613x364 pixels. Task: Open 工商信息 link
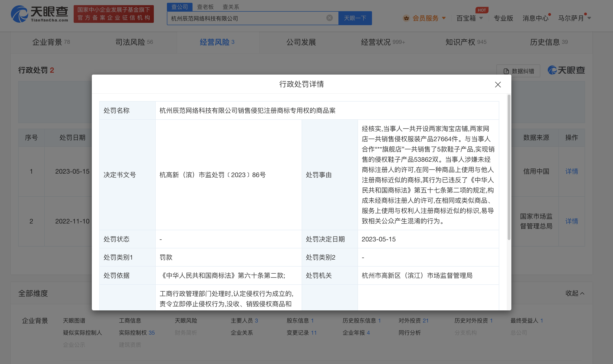130,320
